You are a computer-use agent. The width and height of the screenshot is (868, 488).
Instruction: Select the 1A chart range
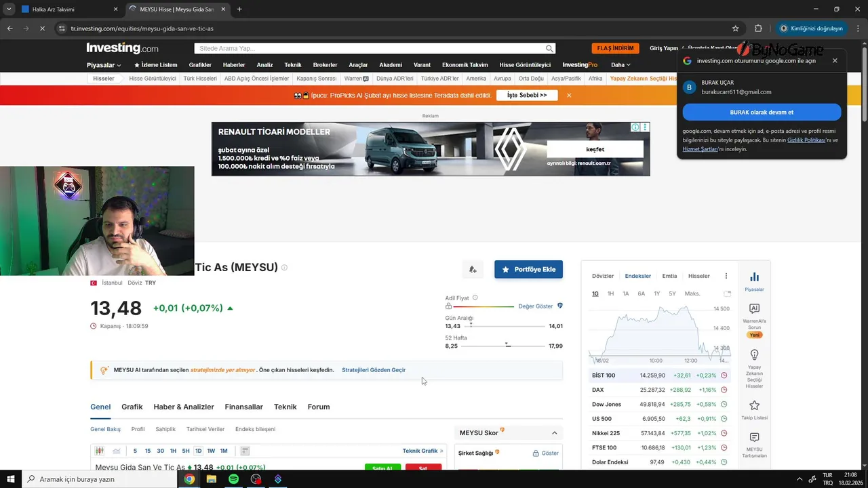click(x=626, y=293)
